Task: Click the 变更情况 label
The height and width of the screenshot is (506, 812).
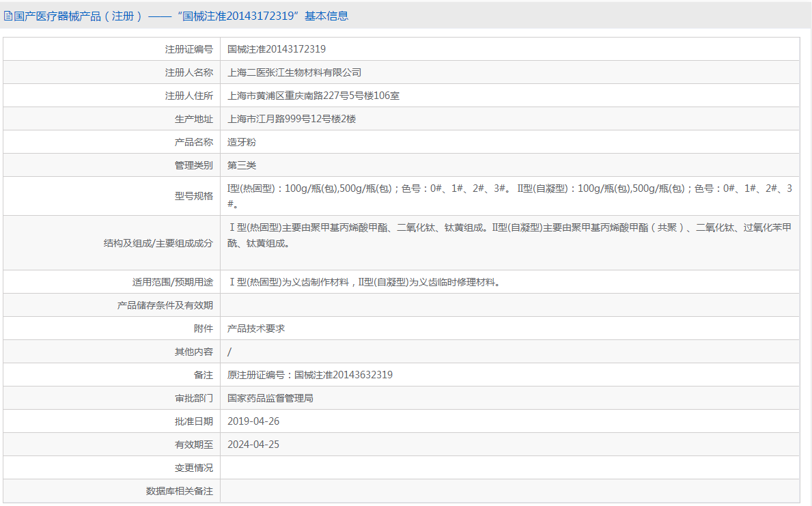Action: coord(194,468)
